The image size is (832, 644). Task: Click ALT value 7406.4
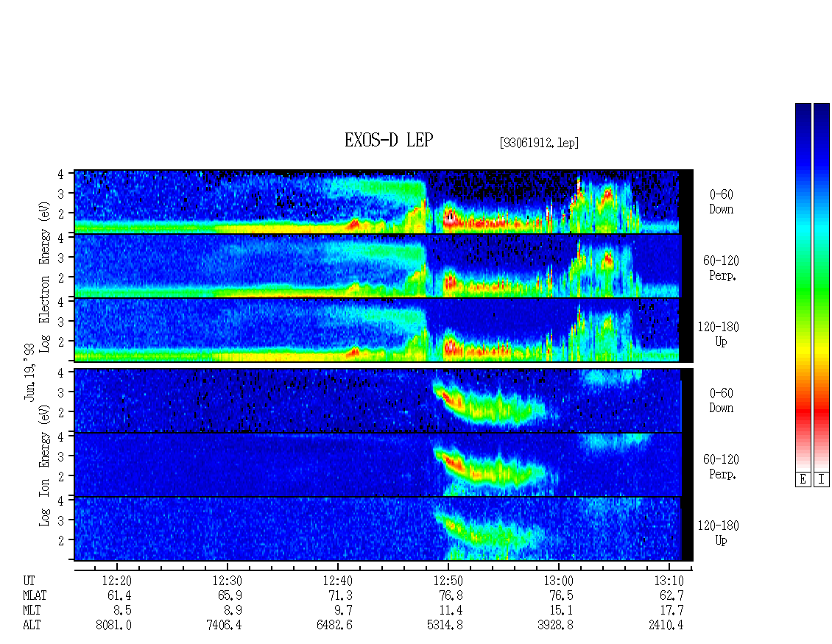coord(224,626)
